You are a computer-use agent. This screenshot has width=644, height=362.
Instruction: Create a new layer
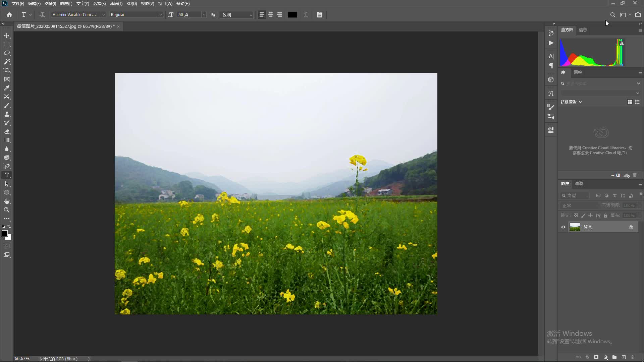[x=624, y=357]
